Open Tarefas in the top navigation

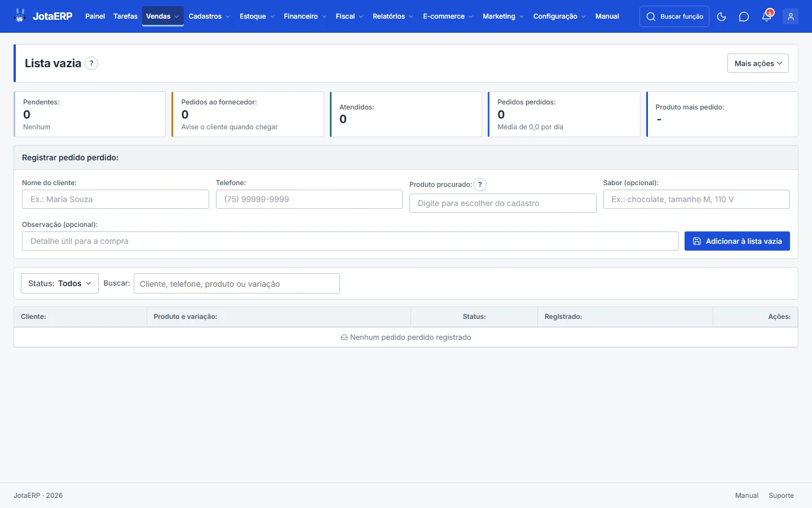coord(125,16)
